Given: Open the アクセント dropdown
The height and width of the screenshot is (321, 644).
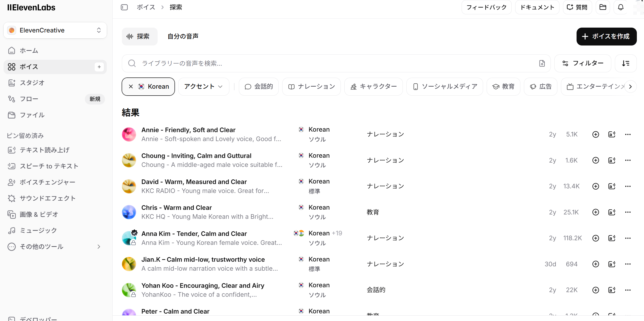Looking at the screenshot, I should pyautogui.click(x=204, y=86).
